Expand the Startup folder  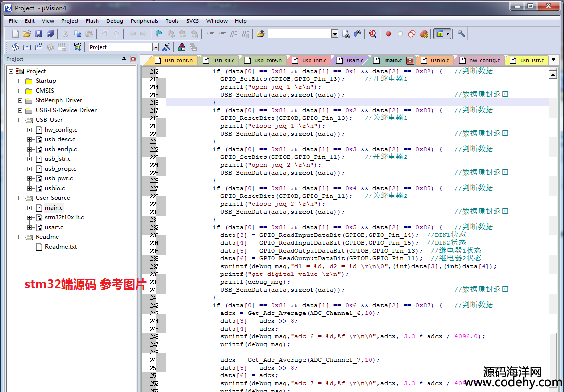[x=20, y=81]
